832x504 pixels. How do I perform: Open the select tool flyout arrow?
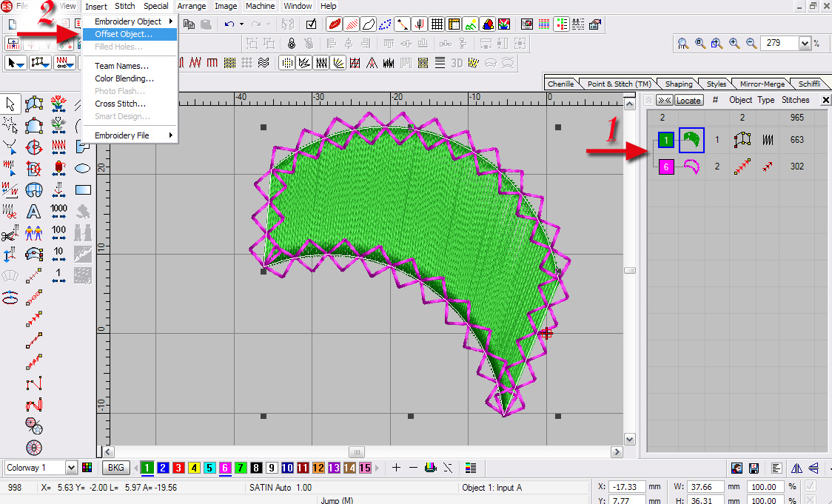click(x=20, y=64)
